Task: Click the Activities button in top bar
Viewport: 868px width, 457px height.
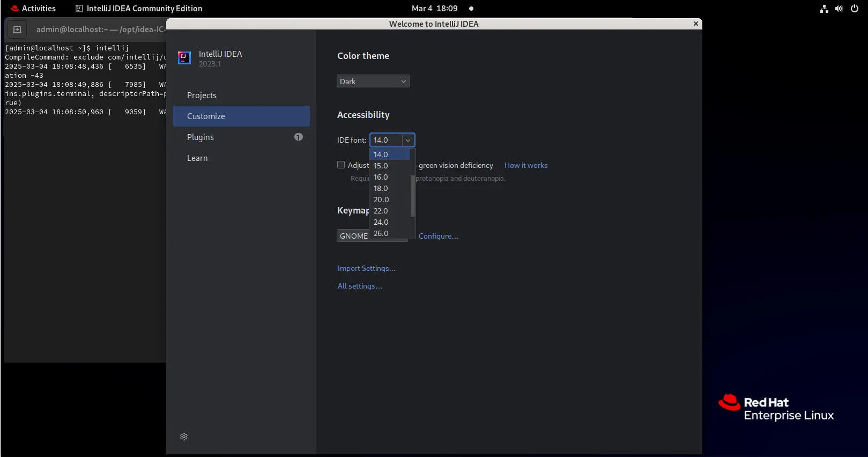Action: (x=33, y=9)
